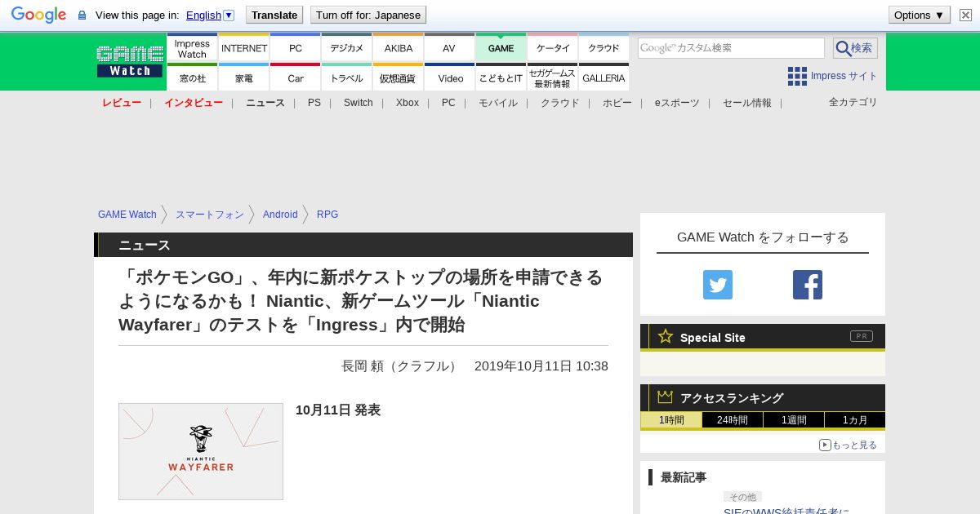The width and height of the screenshot is (980, 514).
Task: Select the GAME tab
Action: (501, 47)
